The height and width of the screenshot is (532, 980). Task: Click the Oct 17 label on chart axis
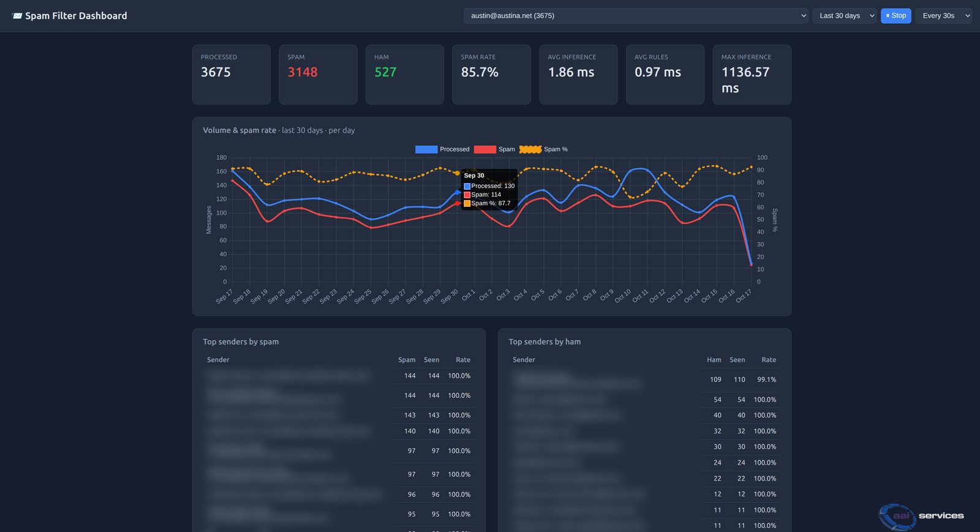(744, 296)
